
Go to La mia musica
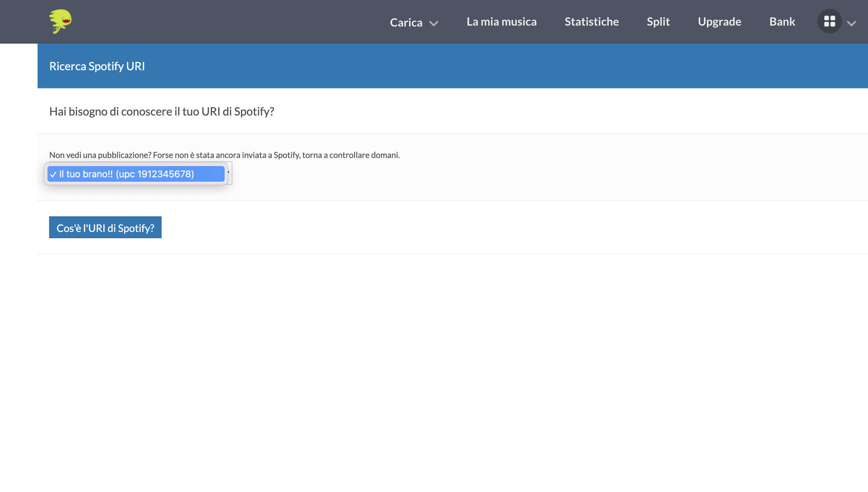coord(501,22)
